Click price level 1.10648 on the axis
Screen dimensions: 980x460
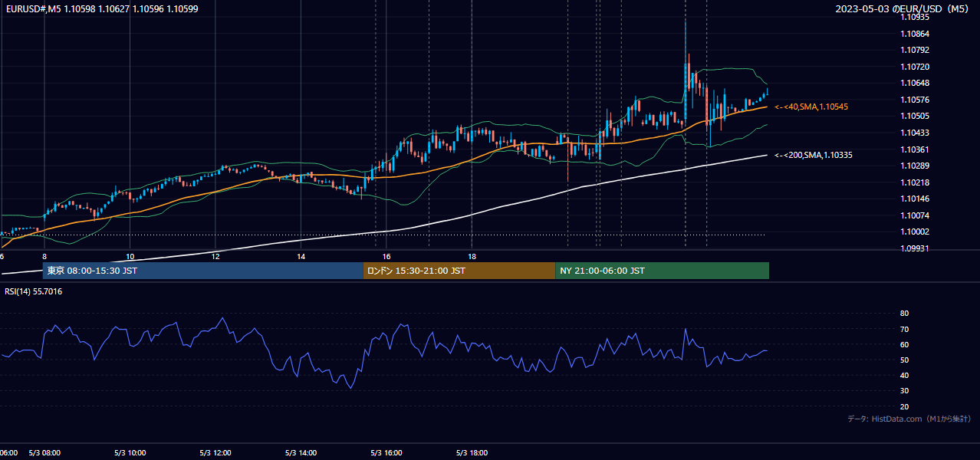[915, 83]
